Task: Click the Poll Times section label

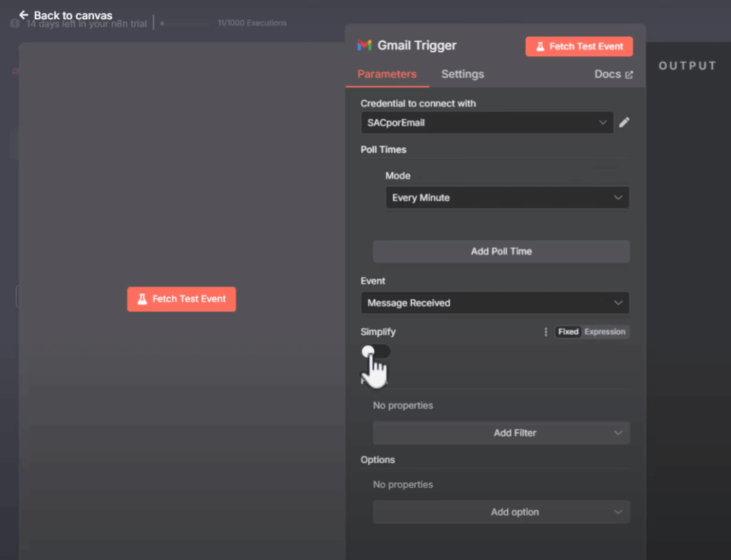Action: [x=383, y=150]
